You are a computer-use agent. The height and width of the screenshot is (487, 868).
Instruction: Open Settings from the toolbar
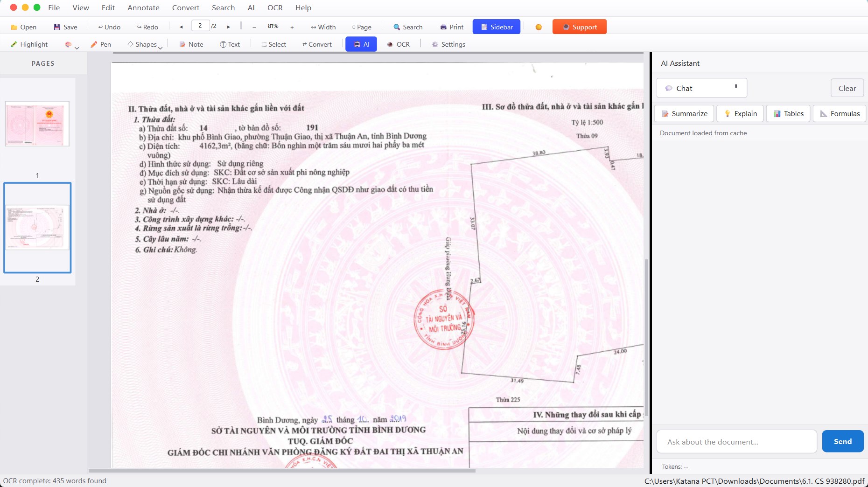[448, 44]
